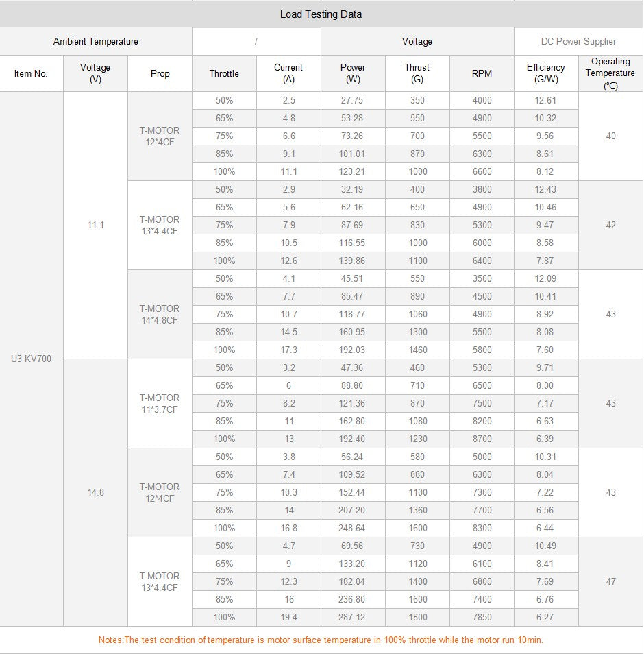Select the Throttle column header
644x654 pixels.
click(224, 73)
